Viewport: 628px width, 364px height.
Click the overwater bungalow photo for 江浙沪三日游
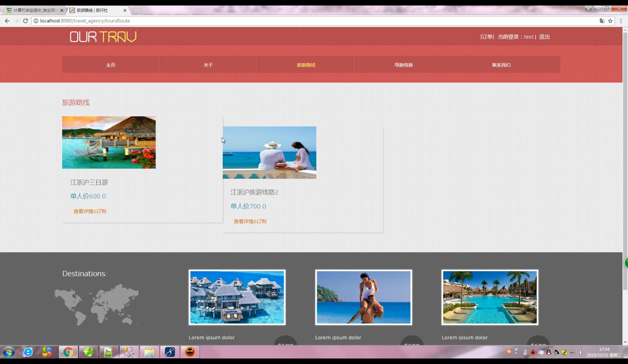click(x=109, y=142)
